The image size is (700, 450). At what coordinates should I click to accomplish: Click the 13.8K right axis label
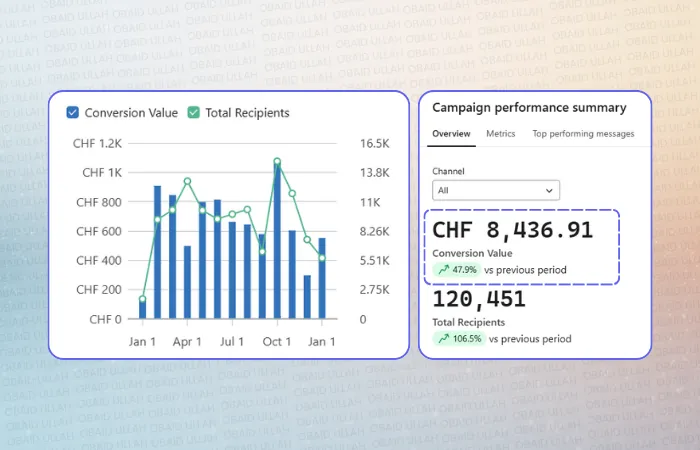[x=375, y=173]
